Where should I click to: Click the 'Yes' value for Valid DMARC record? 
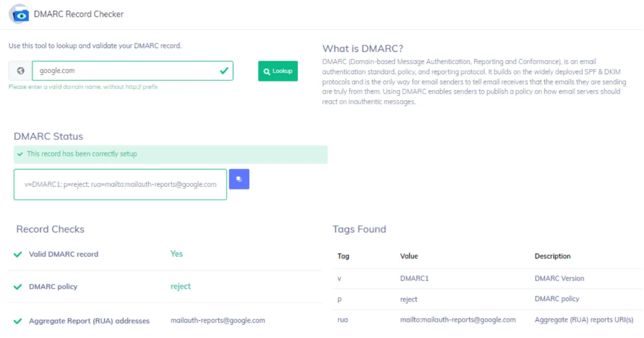(x=176, y=254)
